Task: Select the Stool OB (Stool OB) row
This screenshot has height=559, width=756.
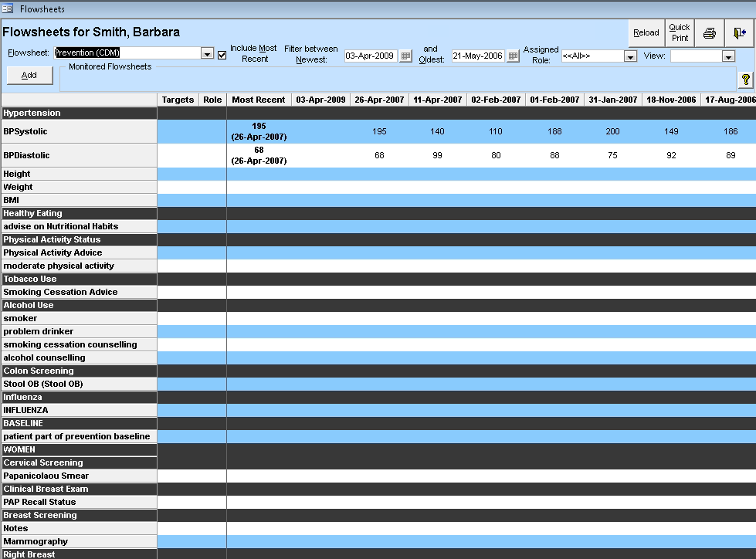Action: coord(79,384)
